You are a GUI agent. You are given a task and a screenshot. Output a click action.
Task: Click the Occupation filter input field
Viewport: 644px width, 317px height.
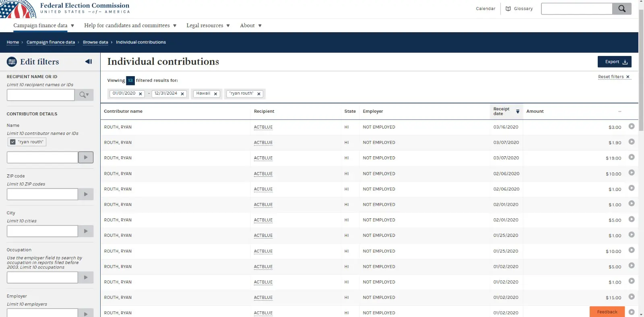(x=42, y=278)
